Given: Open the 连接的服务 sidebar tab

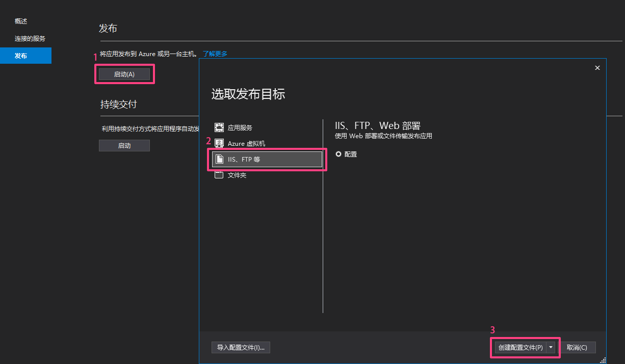Looking at the screenshot, I should click(x=30, y=39).
